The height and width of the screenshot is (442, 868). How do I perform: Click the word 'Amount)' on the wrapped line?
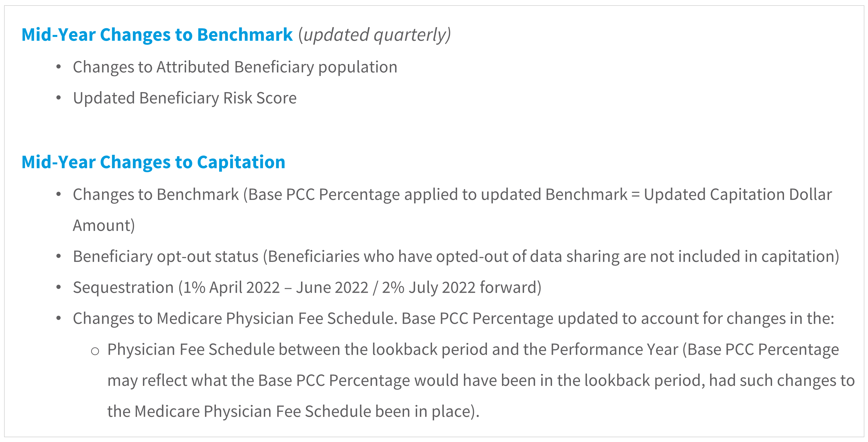point(104,225)
